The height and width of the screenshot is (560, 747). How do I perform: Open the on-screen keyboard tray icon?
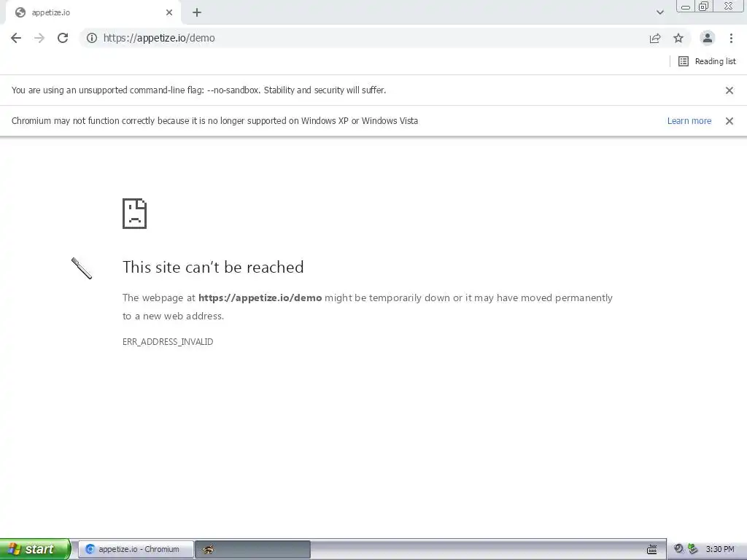652,550
